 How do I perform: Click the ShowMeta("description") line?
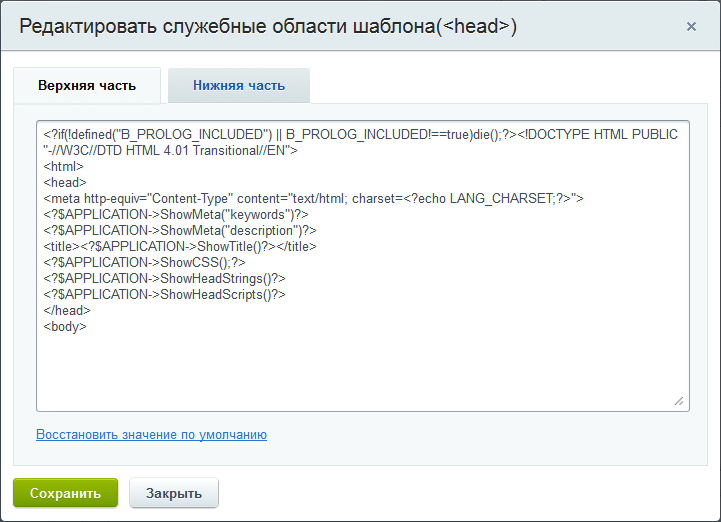(180, 230)
